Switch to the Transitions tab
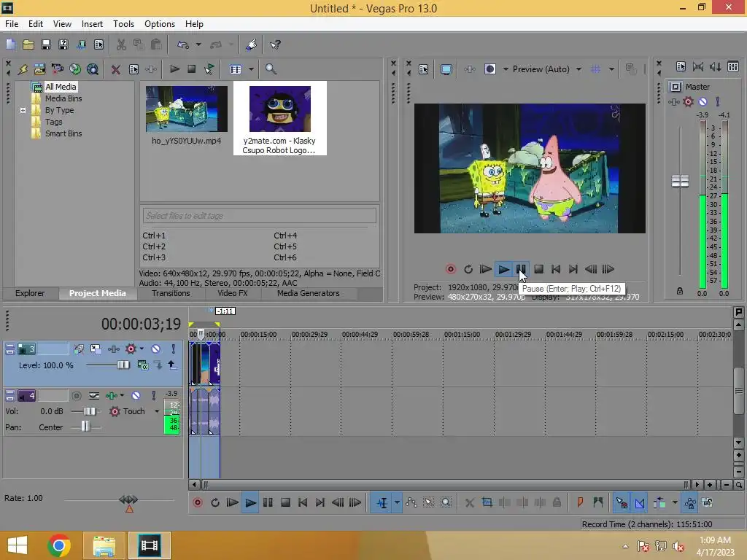Viewport: 747px width, 560px height. tap(171, 293)
